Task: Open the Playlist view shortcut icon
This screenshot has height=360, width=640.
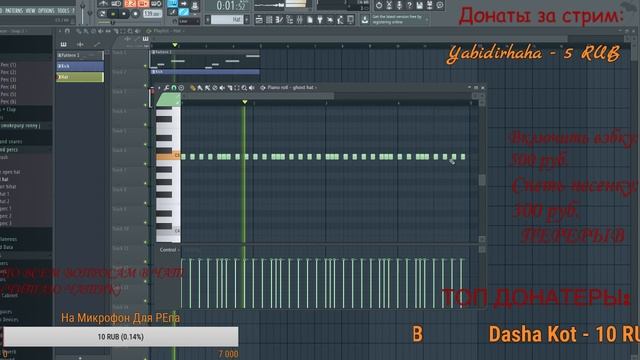Action: click(259, 20)
